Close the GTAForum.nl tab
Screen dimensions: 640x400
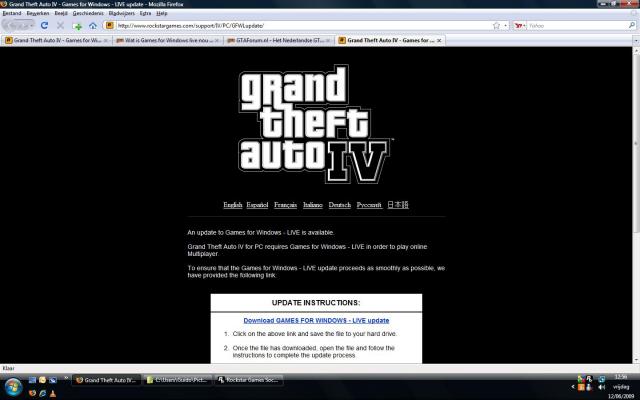click(x=328, y=40)
